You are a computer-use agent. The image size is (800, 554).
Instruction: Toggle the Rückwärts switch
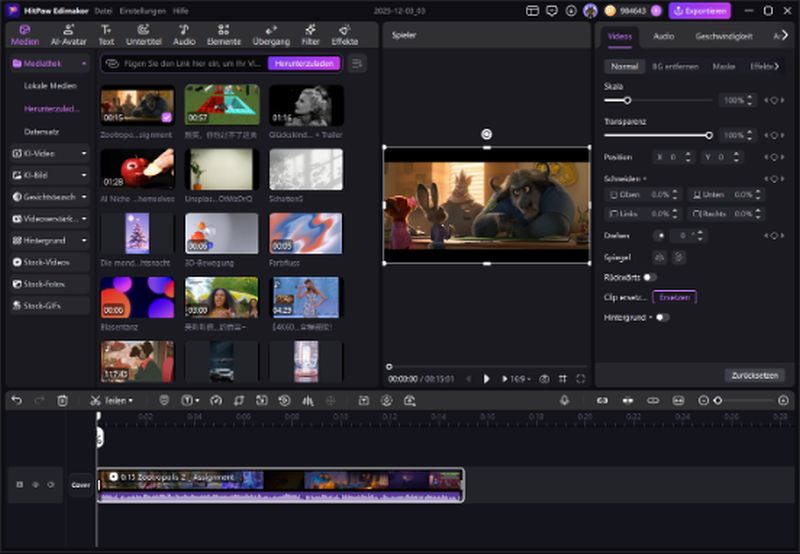click(x=650, y=277)
